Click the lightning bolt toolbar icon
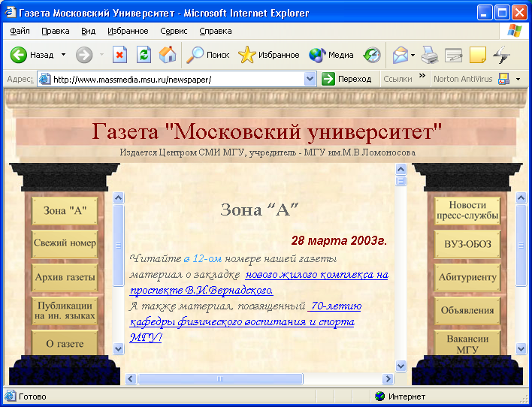The height and width of the screenshot is (407, 532). coord(502,55)
